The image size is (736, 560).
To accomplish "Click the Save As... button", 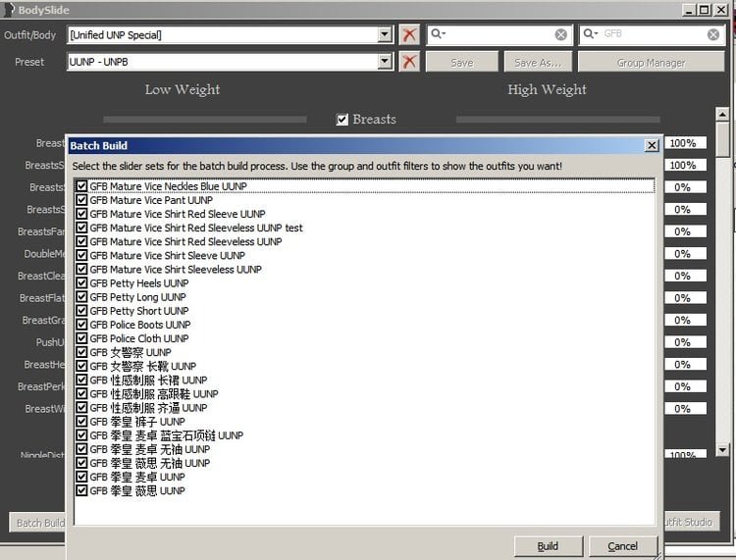I will pyautogui.click(x=538, y=63).
